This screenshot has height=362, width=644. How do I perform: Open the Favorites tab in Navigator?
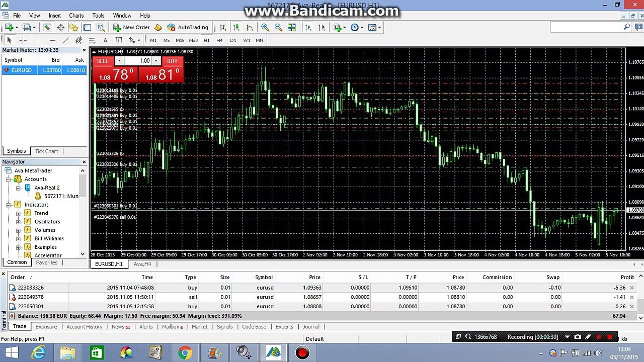(46, 262)
